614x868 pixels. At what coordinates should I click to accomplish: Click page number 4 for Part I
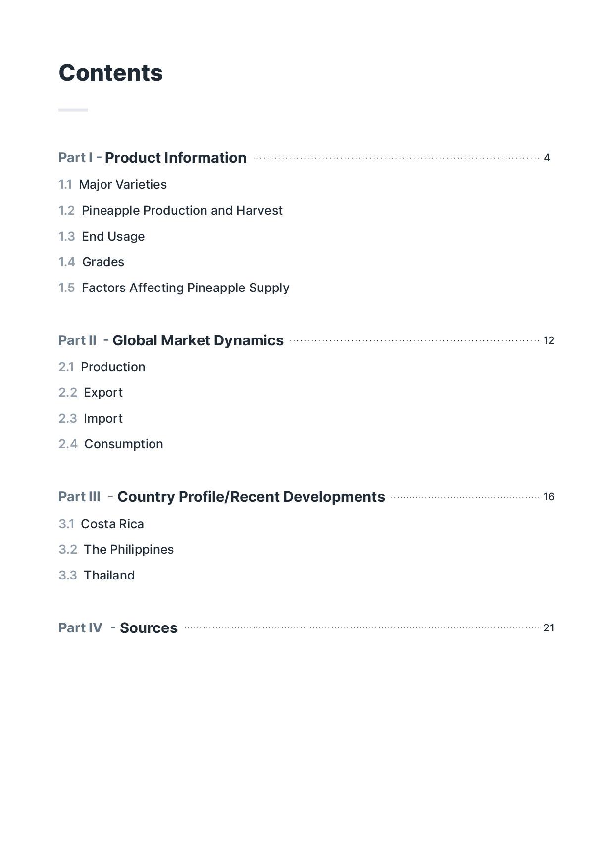(547, 158)
